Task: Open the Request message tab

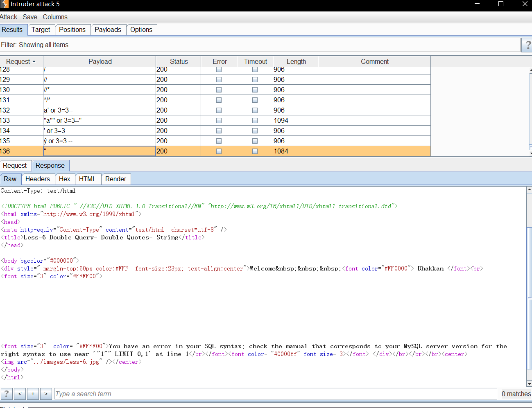Action: (x=15, y=165)
